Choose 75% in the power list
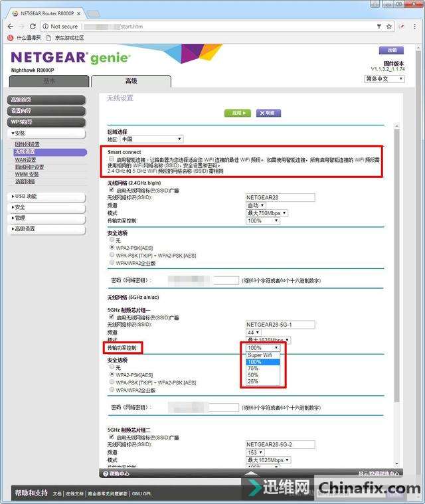425x504 pixels. (263, 369)
